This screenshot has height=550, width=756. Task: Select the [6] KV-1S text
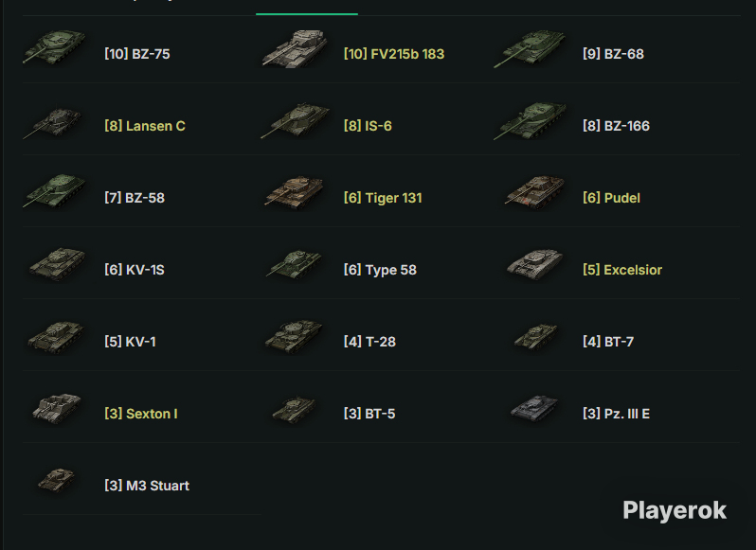click(135, 270)
